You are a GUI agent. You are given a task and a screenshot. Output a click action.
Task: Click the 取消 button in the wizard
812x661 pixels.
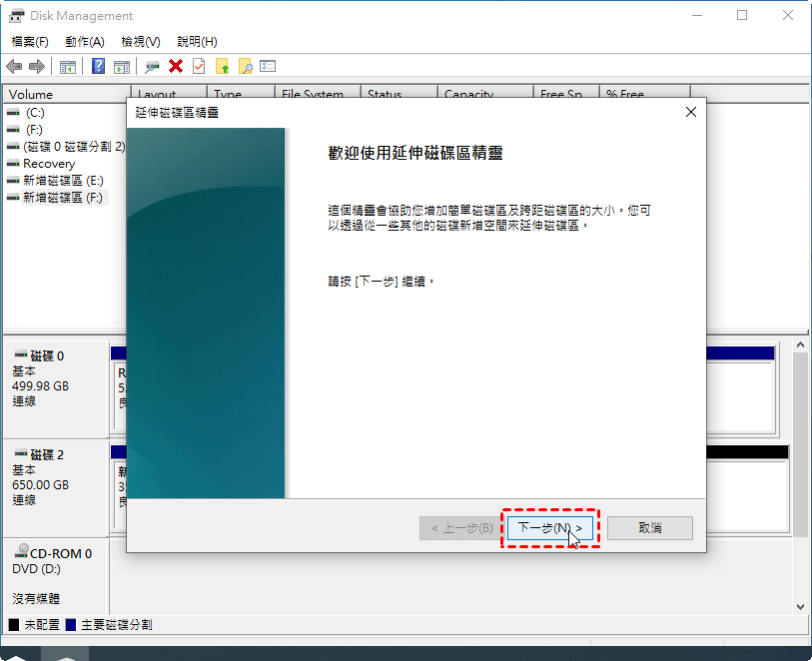coord(650,528)
